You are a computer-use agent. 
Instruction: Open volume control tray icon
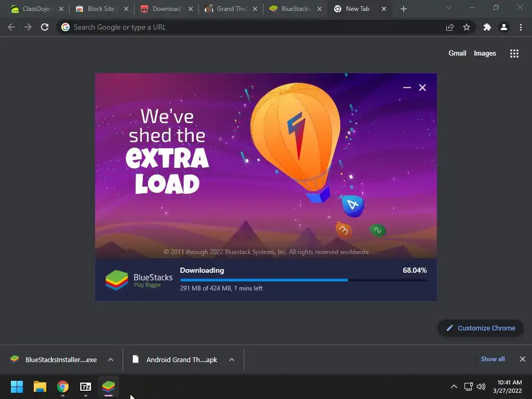click(x=481, y=387)
